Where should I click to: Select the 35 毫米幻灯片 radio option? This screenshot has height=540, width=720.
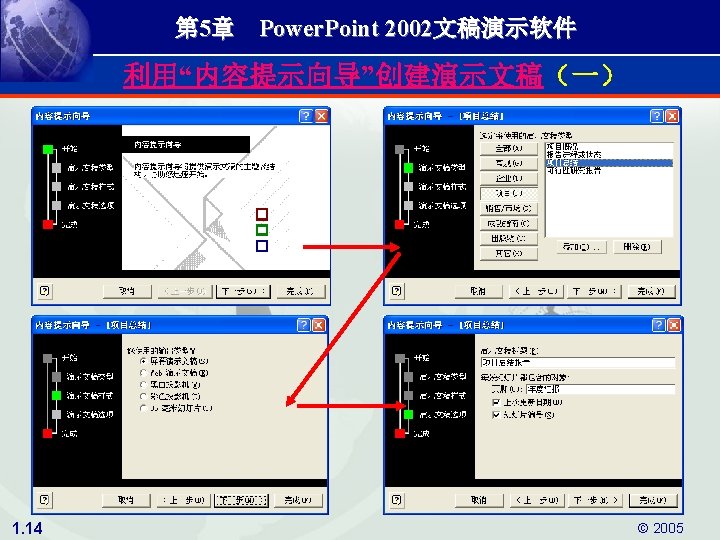click(143, 408)
